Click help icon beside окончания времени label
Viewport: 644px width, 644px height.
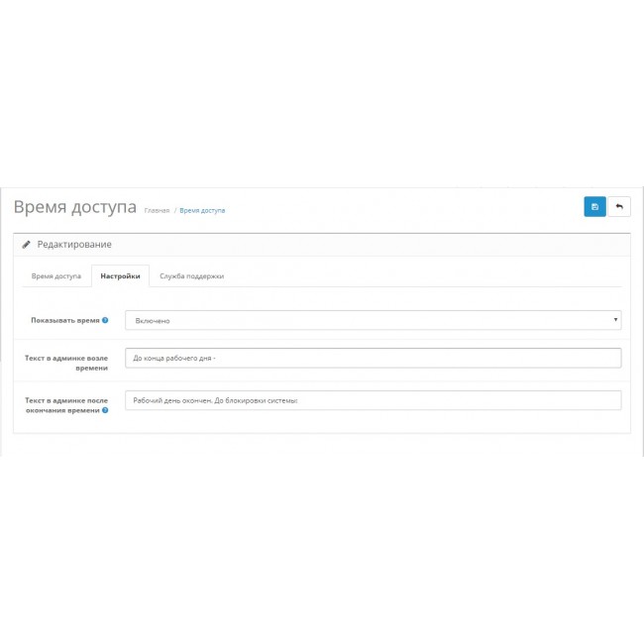[x=105, y=410]
